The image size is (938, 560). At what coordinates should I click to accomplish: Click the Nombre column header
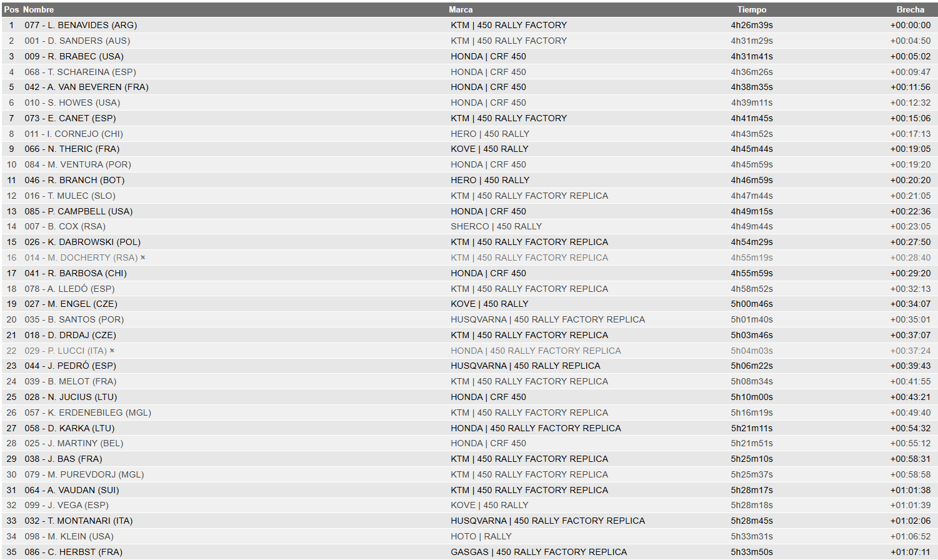tap(39, 9)
